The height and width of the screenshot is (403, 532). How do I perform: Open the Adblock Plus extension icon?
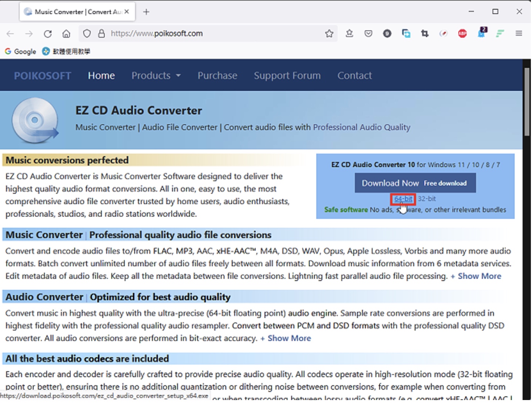[x=462, y=34]
